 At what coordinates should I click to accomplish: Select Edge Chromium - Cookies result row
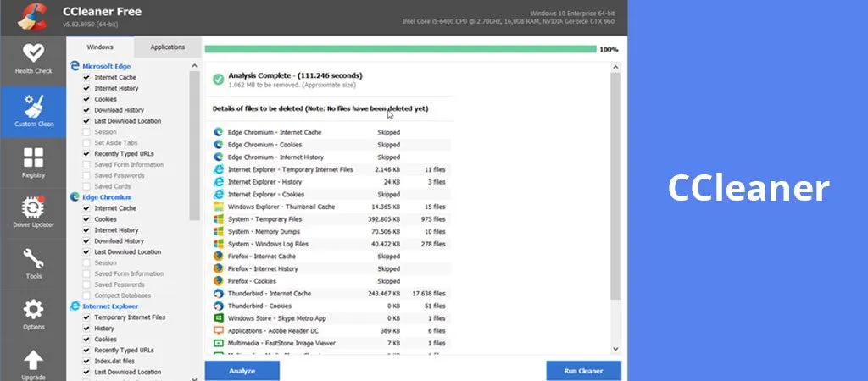point(331,145)
